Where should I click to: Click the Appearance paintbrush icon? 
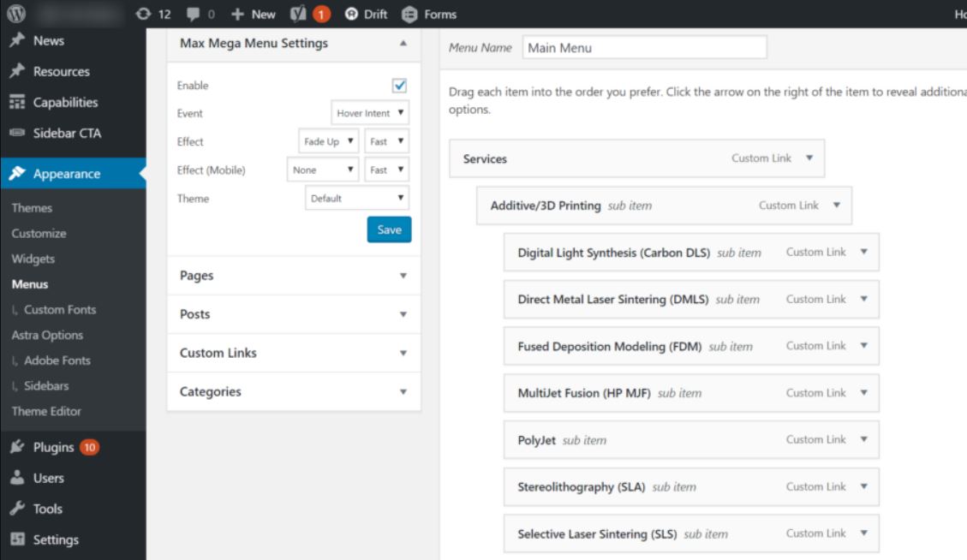[17, 173]
